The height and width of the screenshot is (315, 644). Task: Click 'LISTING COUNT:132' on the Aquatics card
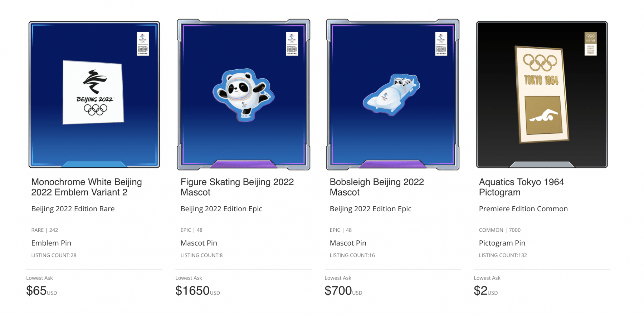503,255
